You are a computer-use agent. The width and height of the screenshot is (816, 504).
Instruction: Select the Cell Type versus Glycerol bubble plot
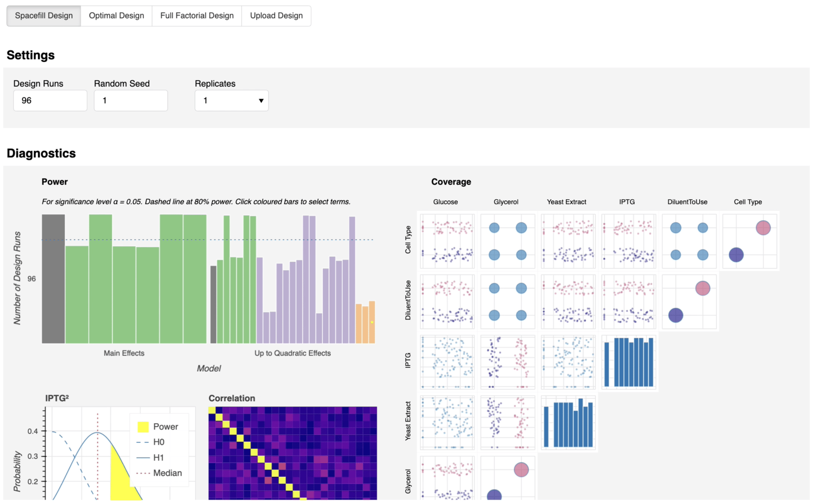(507, 241)
